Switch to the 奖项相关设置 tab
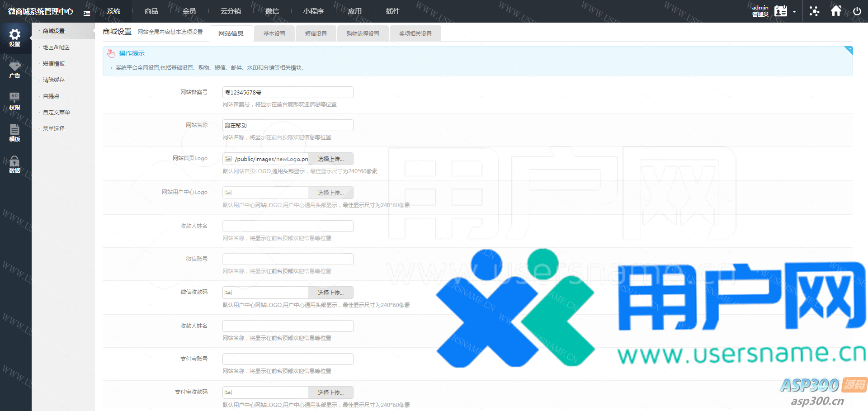868x411 pixels. click(415, 34)
